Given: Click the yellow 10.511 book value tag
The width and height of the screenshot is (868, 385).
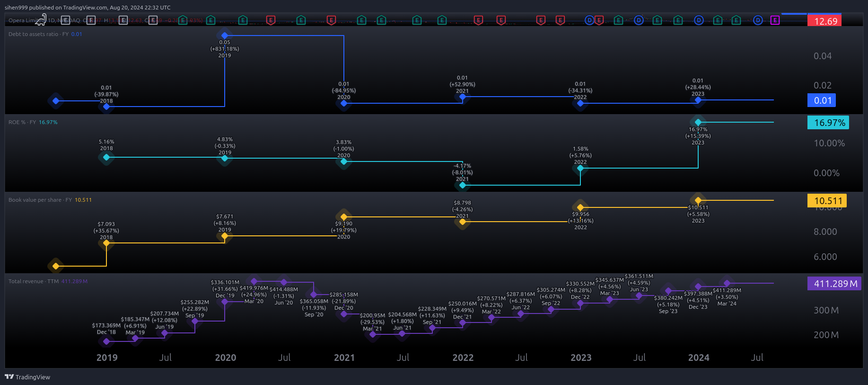Looking at the screenshot, I should click(827, 201).
